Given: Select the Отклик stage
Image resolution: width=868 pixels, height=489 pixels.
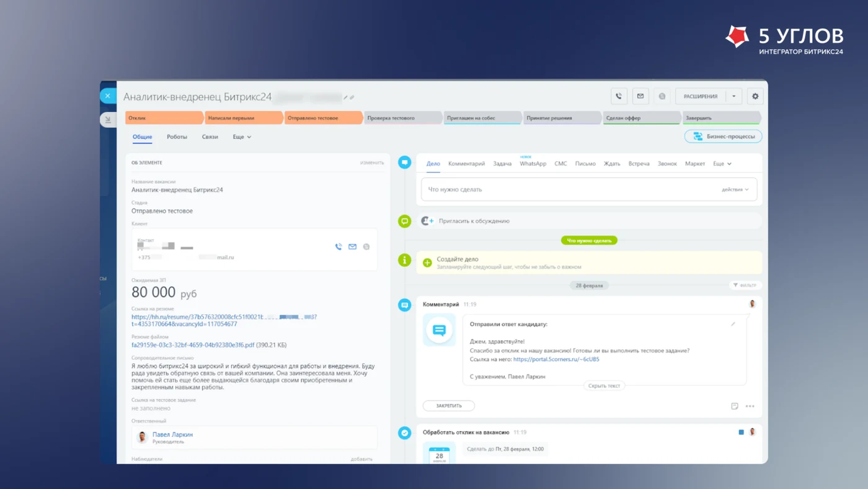Looking at the screenshot, I should (x=164, y=118).
